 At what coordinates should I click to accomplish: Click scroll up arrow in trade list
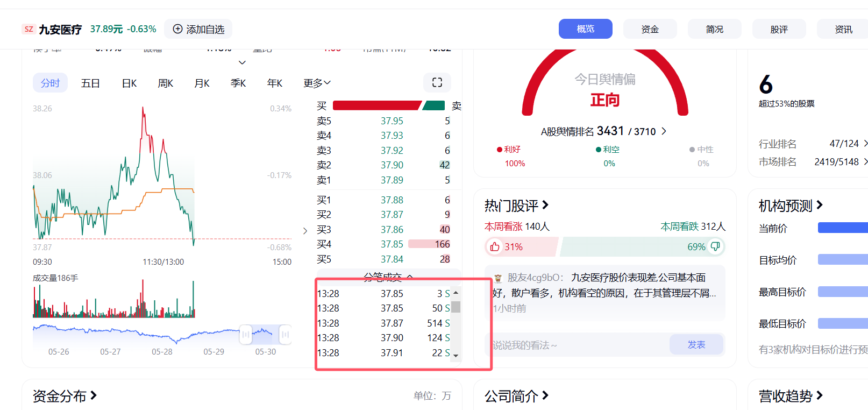point(456,293)
